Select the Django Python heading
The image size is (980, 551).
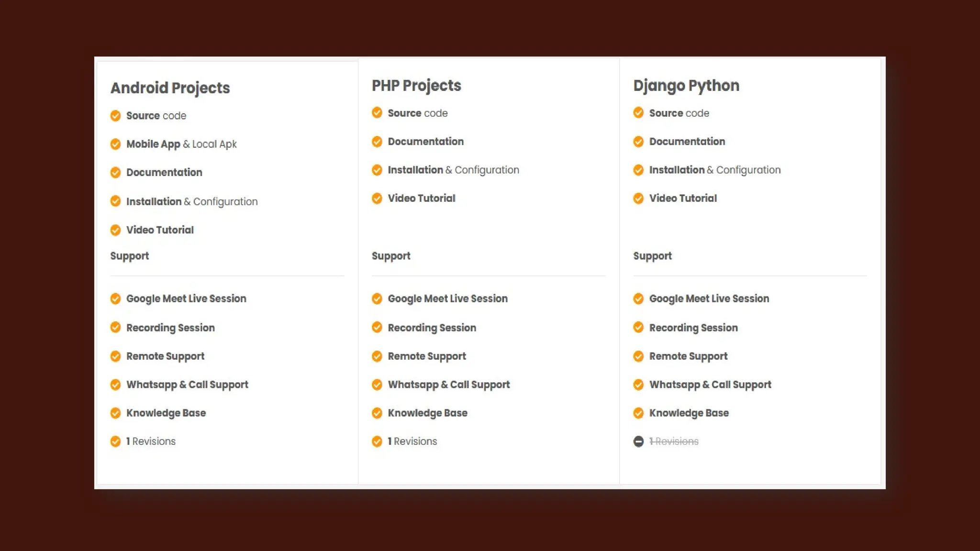pos(686,86)
